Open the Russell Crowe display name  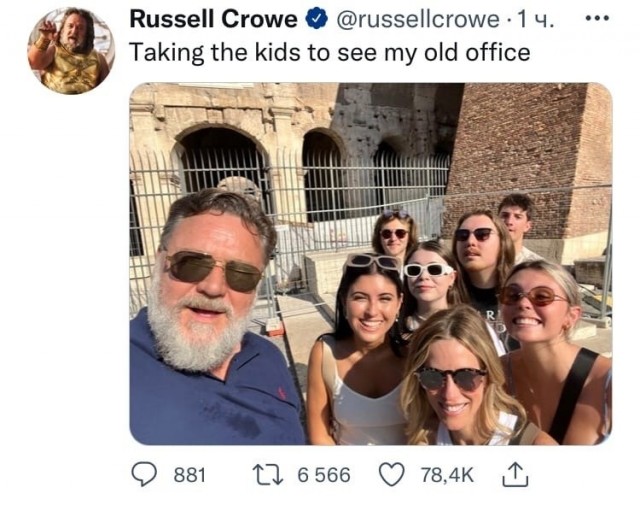214,19
